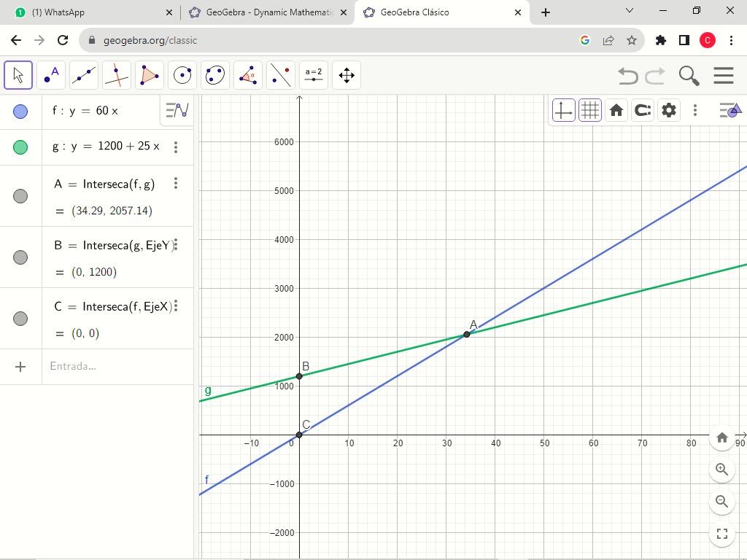The image size is (747, 560).
Task: Select the Polygon tool
Action: 150,75
